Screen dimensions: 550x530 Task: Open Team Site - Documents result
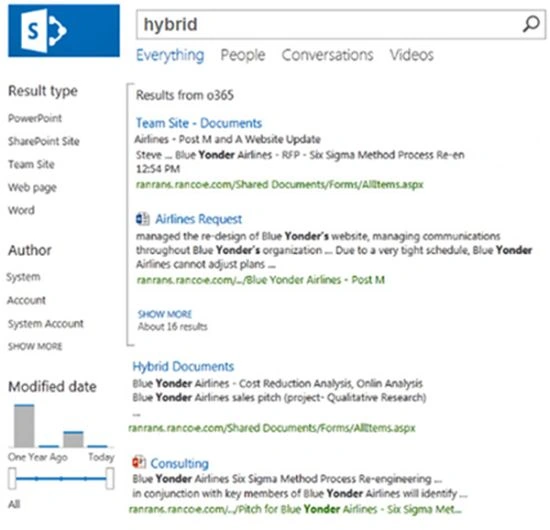coord(199,123)
